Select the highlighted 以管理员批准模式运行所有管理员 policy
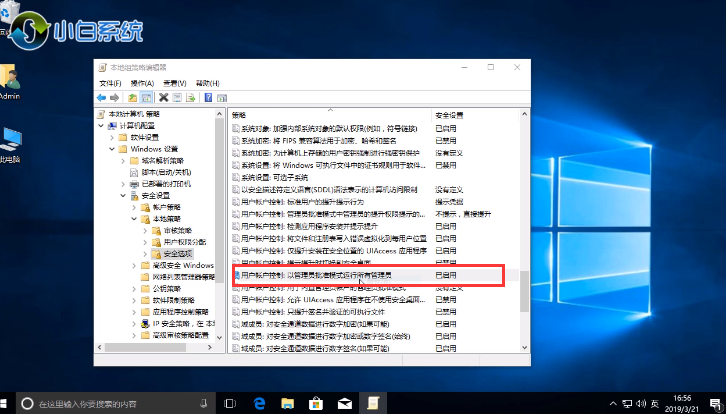The image size is (726, 416). [x=320, y=274]
